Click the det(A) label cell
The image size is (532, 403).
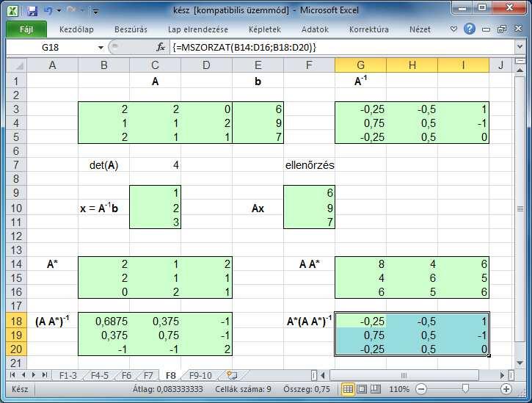[103, 165]
